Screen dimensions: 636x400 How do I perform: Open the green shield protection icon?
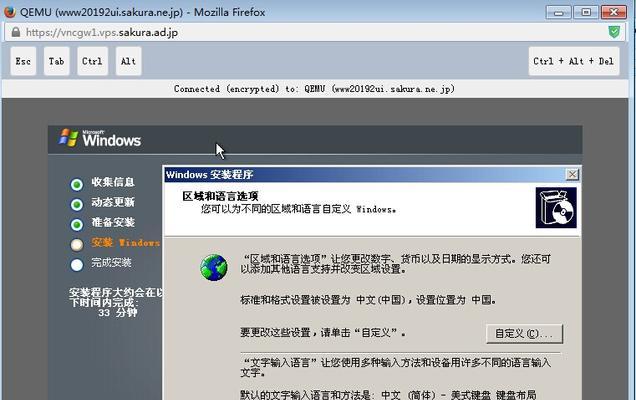pos(614,32)
